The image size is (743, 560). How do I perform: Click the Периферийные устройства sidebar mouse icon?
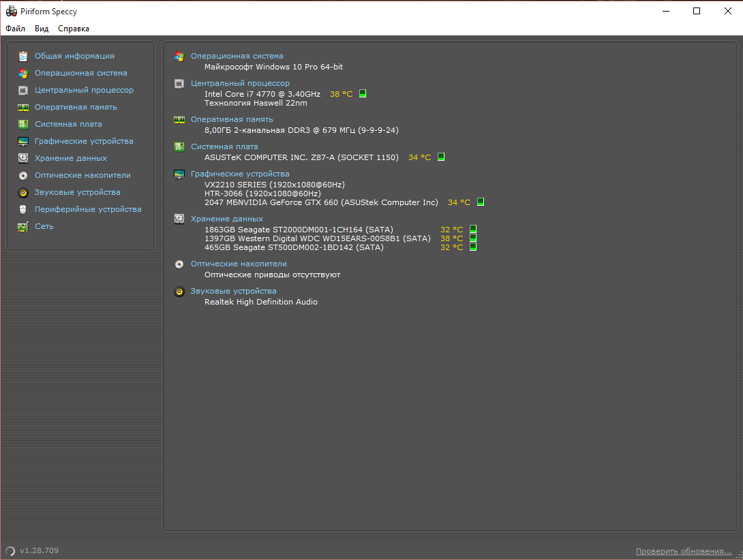[x=22, y=209]
